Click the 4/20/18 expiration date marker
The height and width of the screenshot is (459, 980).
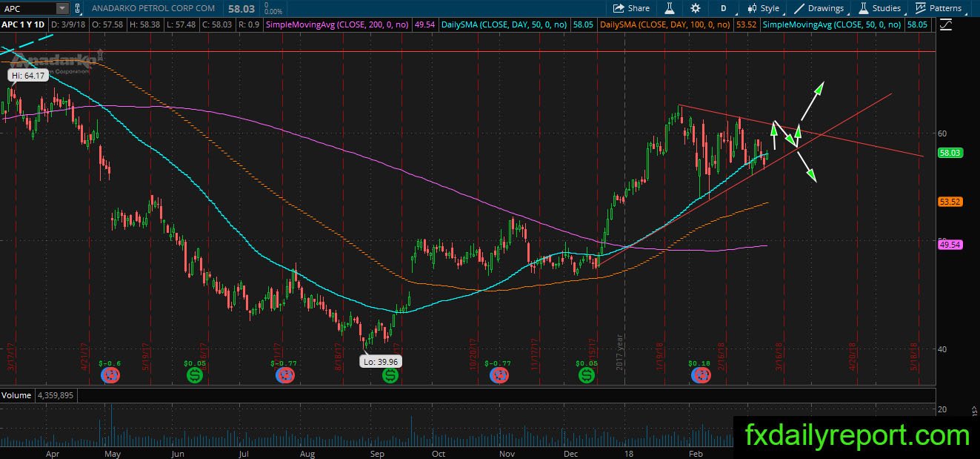(852, 357)
